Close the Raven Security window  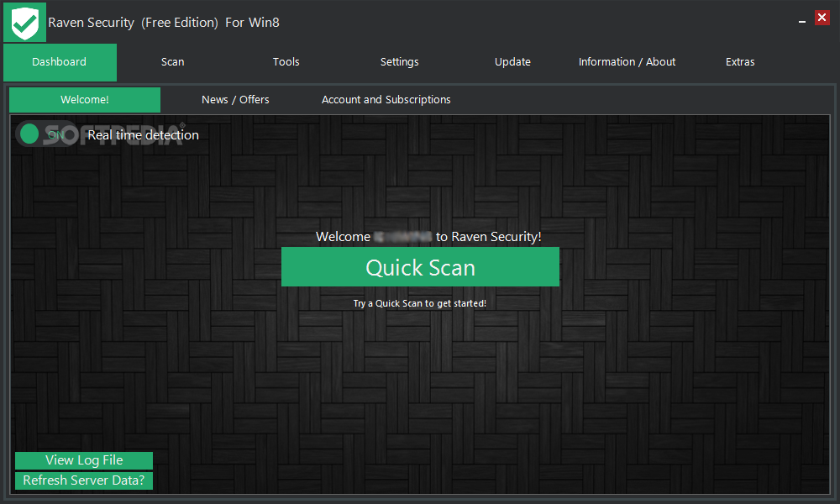click(x=822, y=18)
